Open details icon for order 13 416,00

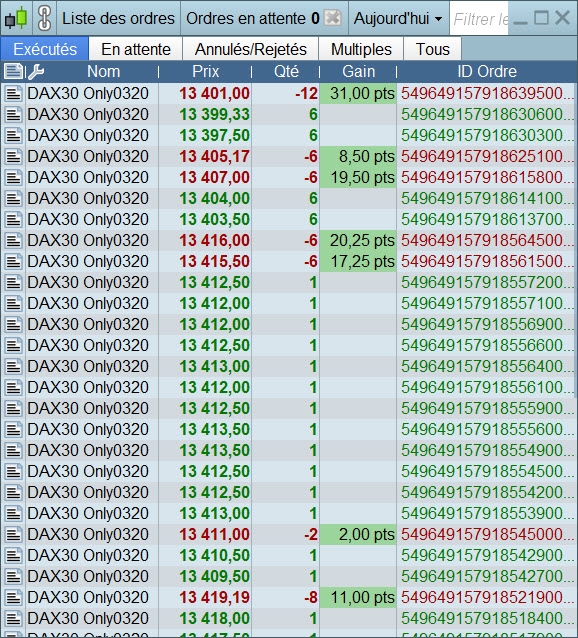(13, 240)
